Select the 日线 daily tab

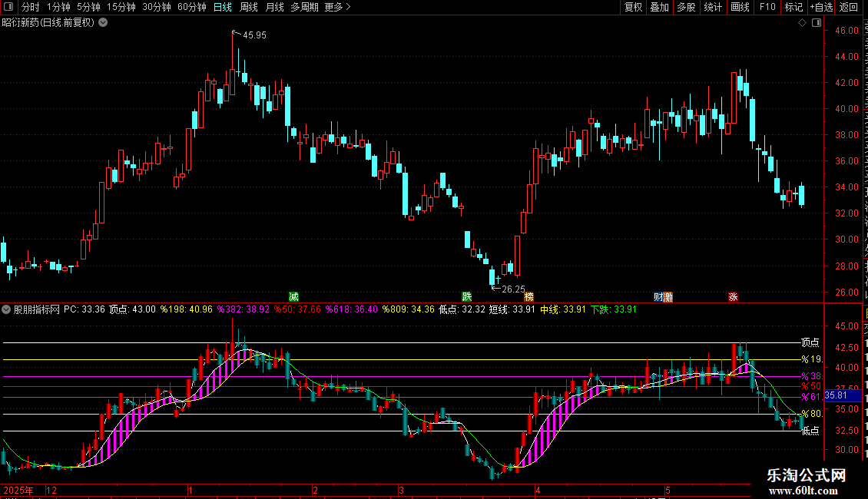tap(223, 7)
